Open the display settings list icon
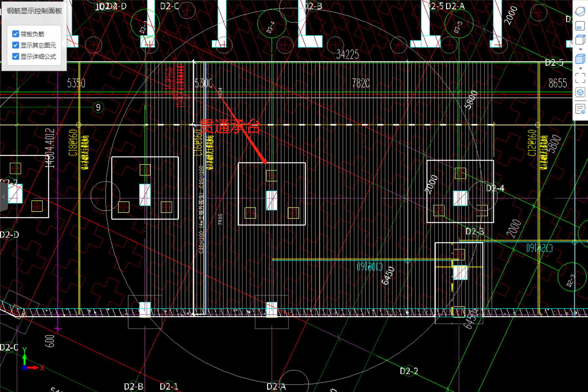Screen dimensions: 588x392 click(x=580, y=109)
